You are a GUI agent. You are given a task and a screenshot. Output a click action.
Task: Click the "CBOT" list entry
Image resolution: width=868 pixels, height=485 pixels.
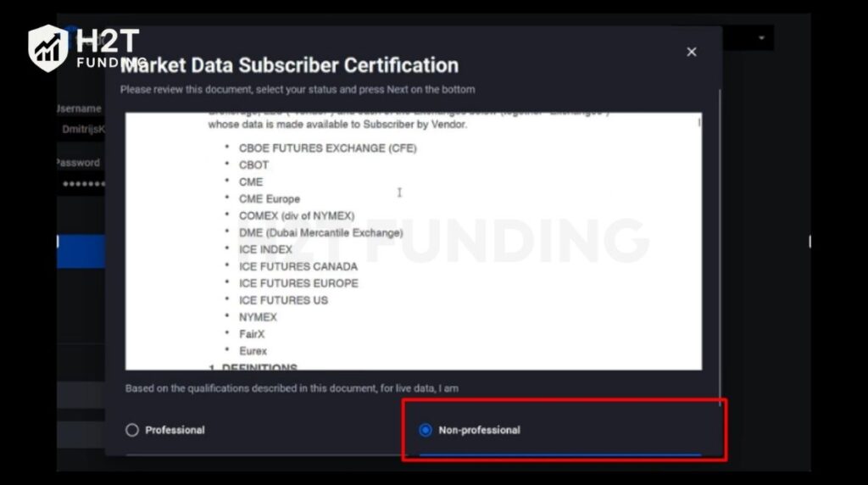[253, 165]
